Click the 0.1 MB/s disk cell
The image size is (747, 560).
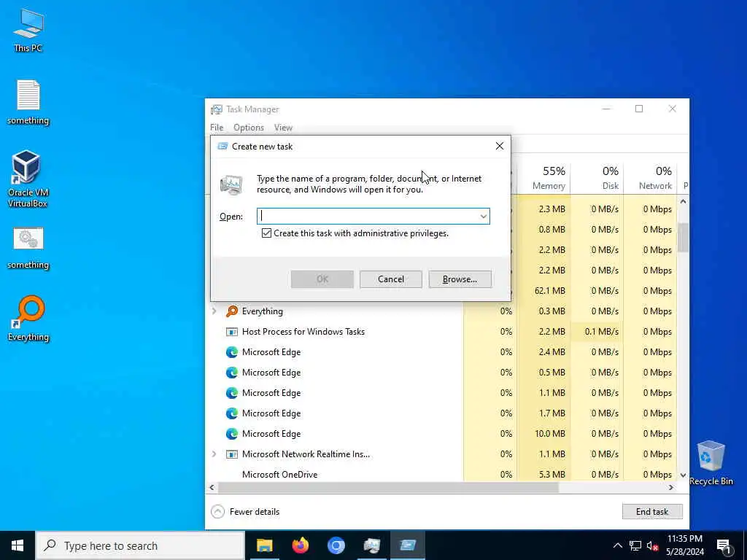click(x=597, y=332)
